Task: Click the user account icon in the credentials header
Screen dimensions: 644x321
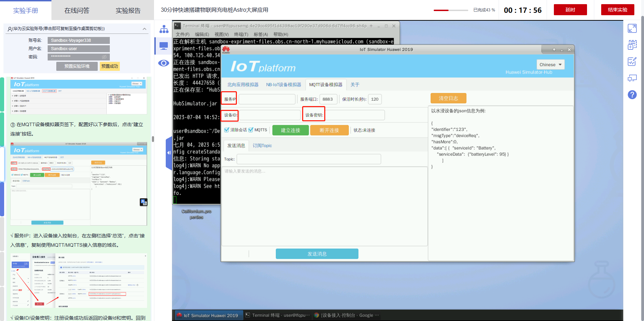Action: coord(10,29)
